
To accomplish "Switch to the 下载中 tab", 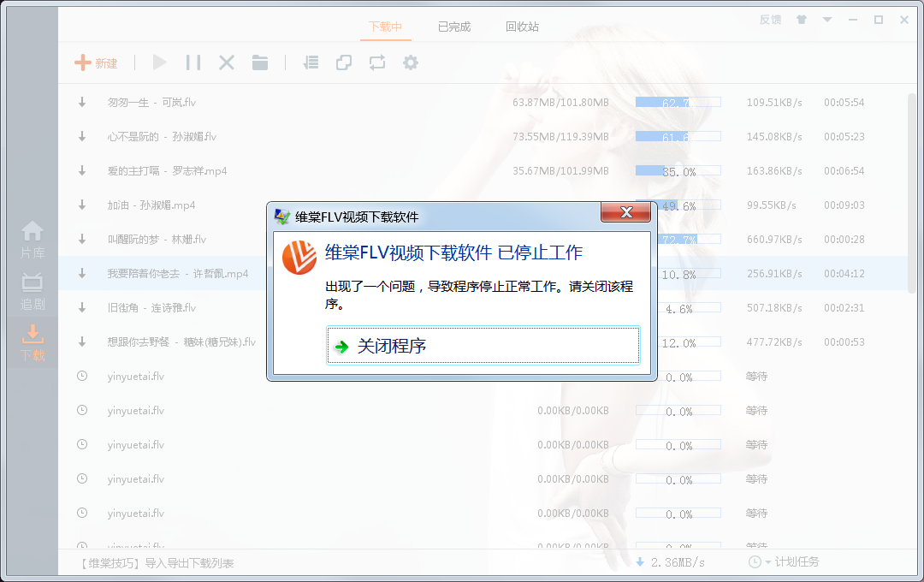I will pyautogui.click(x=385, y=27).
